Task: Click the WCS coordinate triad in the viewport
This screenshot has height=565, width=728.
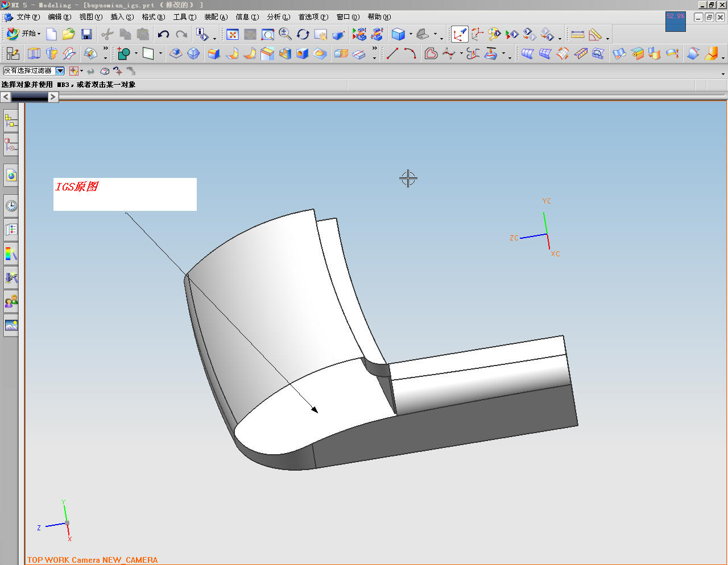Action: tap(536, 229)
